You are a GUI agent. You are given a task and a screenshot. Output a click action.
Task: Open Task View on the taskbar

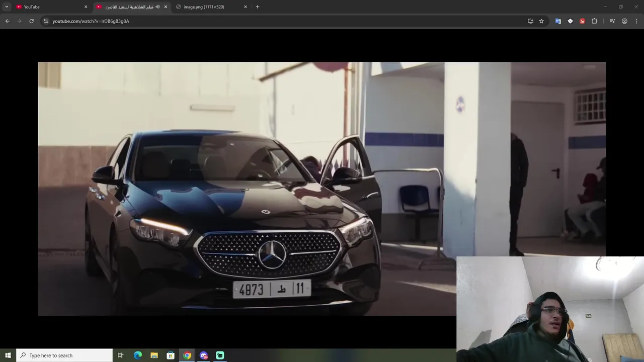click(121, 355)
